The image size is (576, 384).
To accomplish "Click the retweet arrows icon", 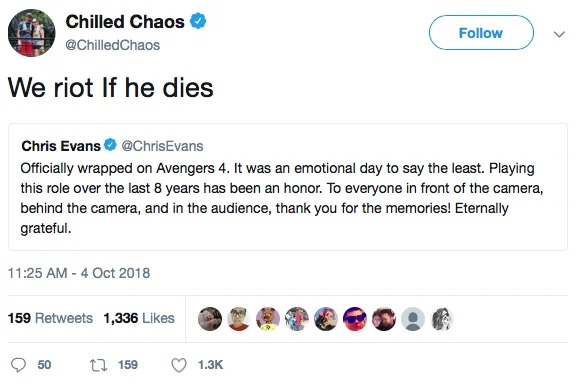I will (98, 365).
